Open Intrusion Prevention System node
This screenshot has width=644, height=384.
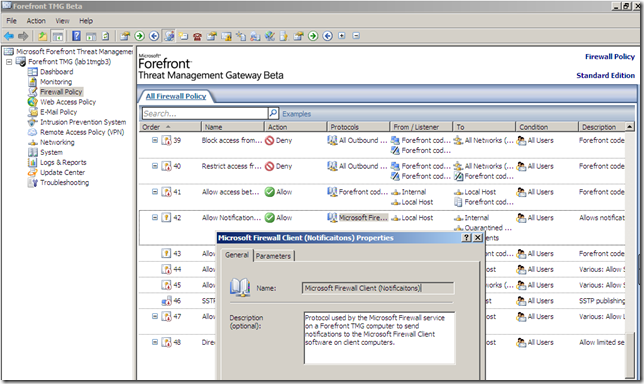[83, 122]
